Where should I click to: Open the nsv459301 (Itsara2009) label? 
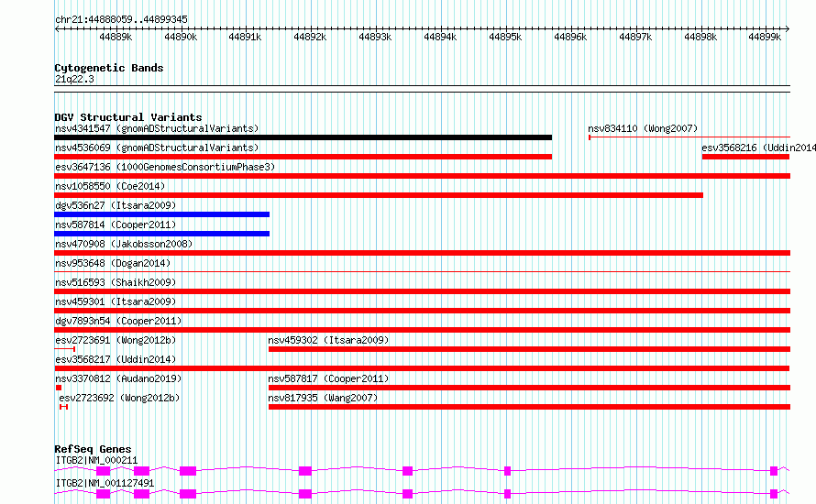coord(116,301)
